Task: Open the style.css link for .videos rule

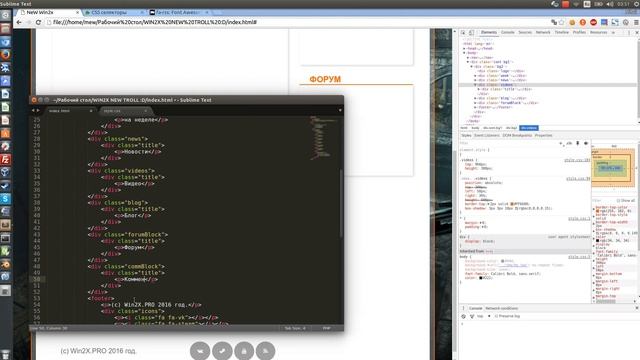Action: pos(577,160)
